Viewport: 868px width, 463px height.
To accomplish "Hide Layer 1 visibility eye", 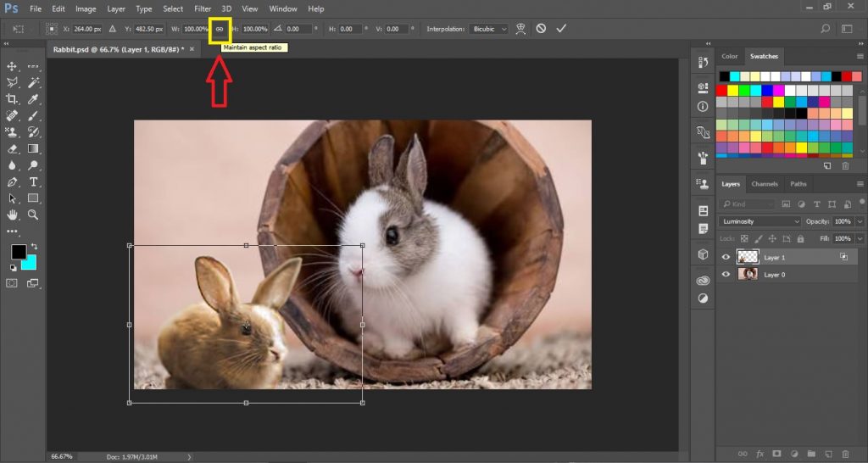I will click(726, 257).
